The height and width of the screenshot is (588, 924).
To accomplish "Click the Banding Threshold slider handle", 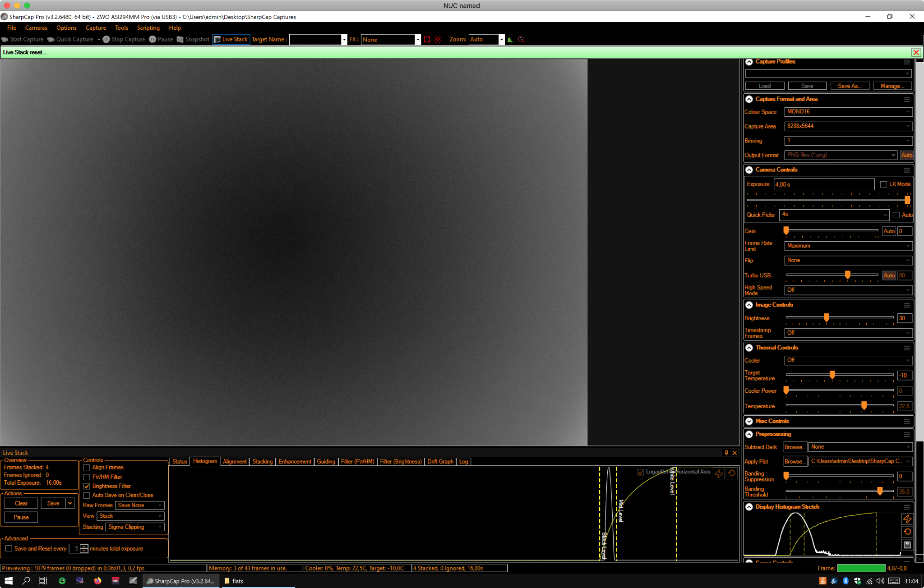I will pyautogui.click(x=879, y=491).
